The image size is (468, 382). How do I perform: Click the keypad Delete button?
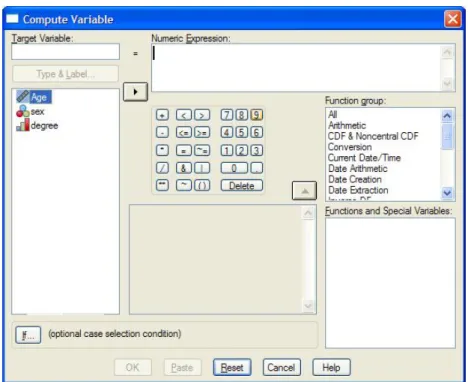point(242,185)
